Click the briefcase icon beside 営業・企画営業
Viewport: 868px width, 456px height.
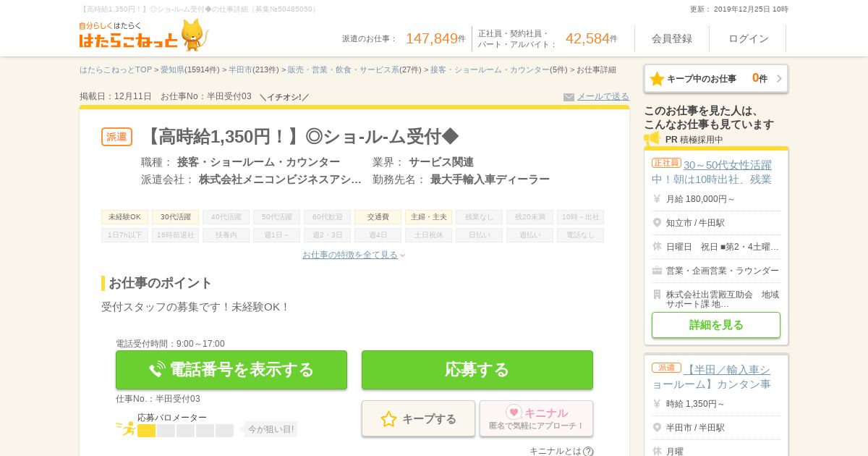tap(657, 271)
